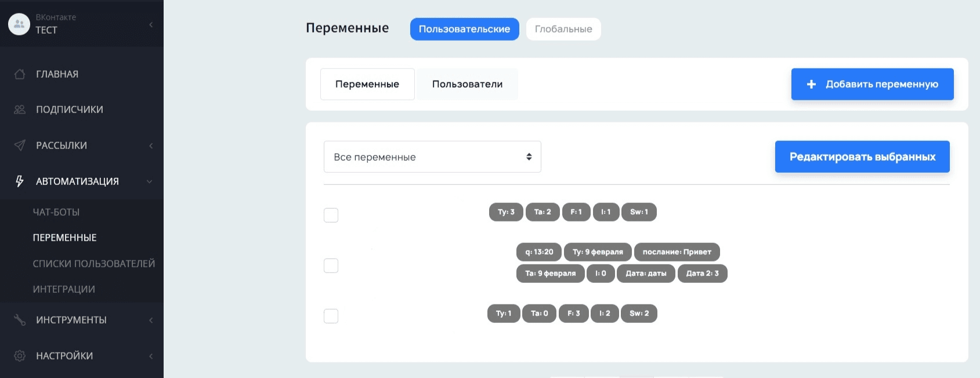The width and height of the screenshot is (980, 378).
Task: Expand the РАССЫЛКИ submenu chevron
Action: point(151,146)
